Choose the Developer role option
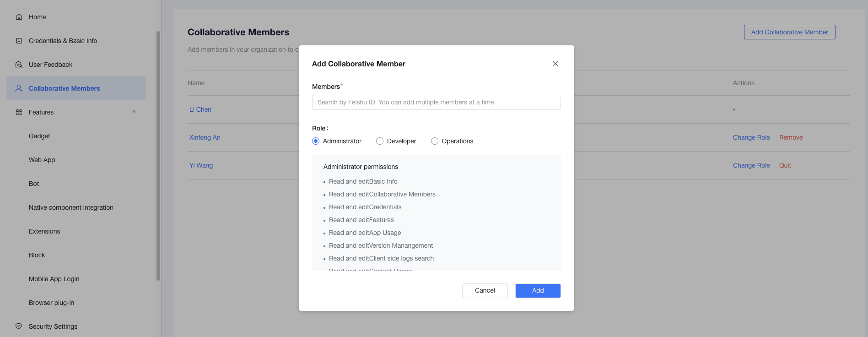This screenshot has height=337, width=868. click(380, 141)
